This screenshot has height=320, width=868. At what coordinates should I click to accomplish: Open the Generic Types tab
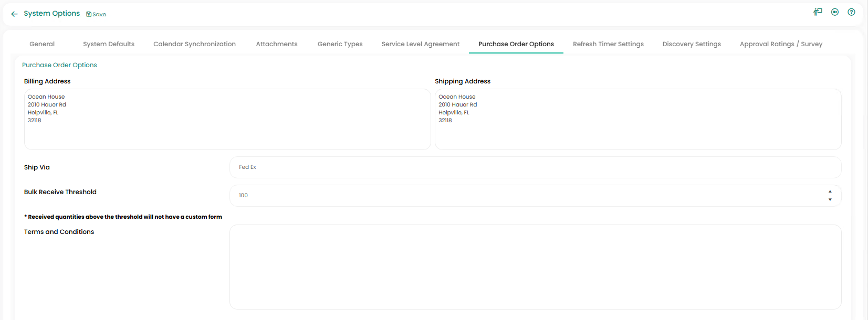[x=340, y=44]
